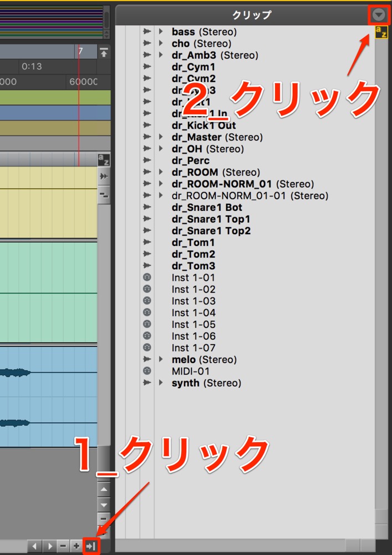Image resolution: width=392 pixels, height=555 pixels.
Task: Expand the dr_ROOM (Stereo) clip group
Action: [161, 172]
